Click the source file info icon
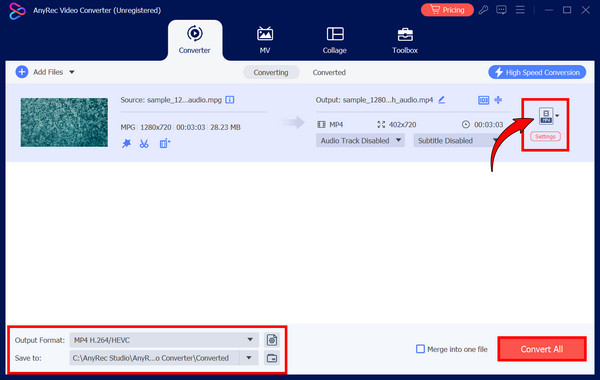The height and width of the screenshot is (380, 600). pyautogui.click(x=230, y=100)
